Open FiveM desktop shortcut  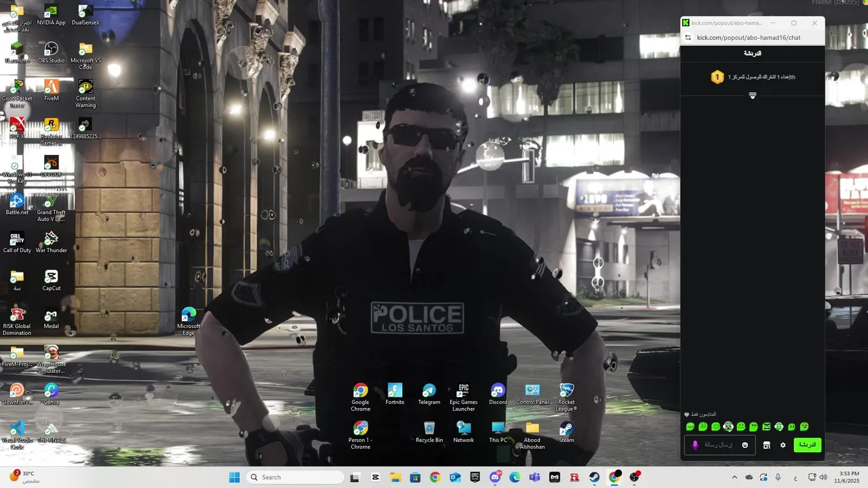click(52, 91)
